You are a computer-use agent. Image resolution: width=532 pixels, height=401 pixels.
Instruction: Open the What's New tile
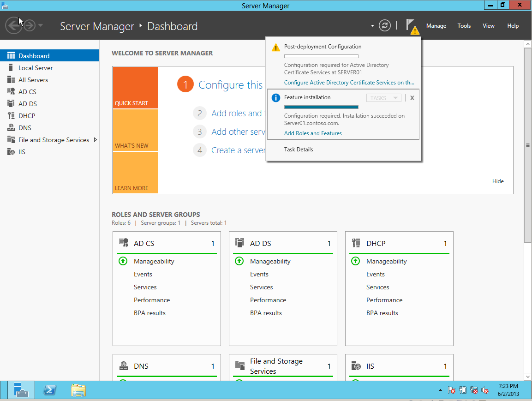pyautogui.click(x=135, y=130)
